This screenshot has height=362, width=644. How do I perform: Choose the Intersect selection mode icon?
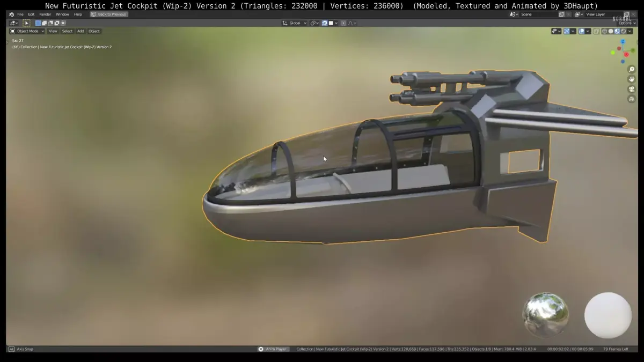point(63,23)
